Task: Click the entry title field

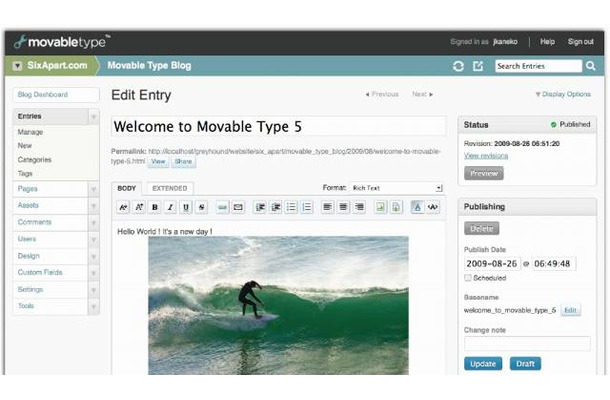Action: (x=279, y=126)
